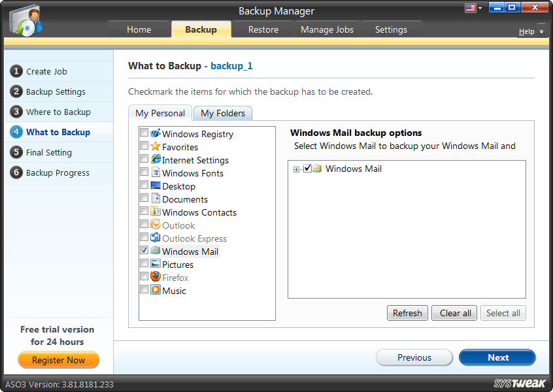Enable the Desktop checkbox
This screenshot has width=553, height=392.
pyautogui.click(x=144, y=185)
